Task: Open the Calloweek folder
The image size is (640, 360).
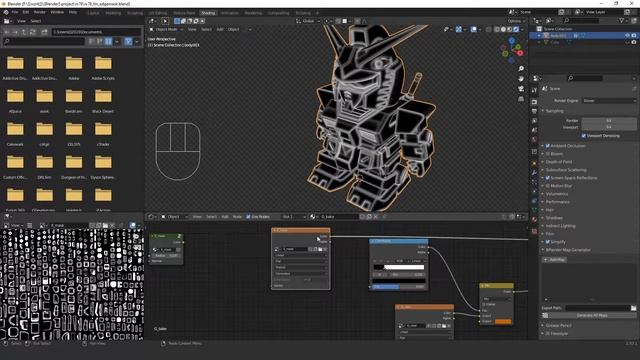Action: (x=15, y=133)
